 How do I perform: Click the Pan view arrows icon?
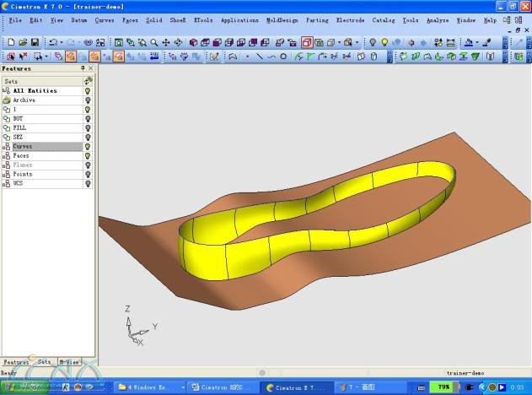coord(165,42)
